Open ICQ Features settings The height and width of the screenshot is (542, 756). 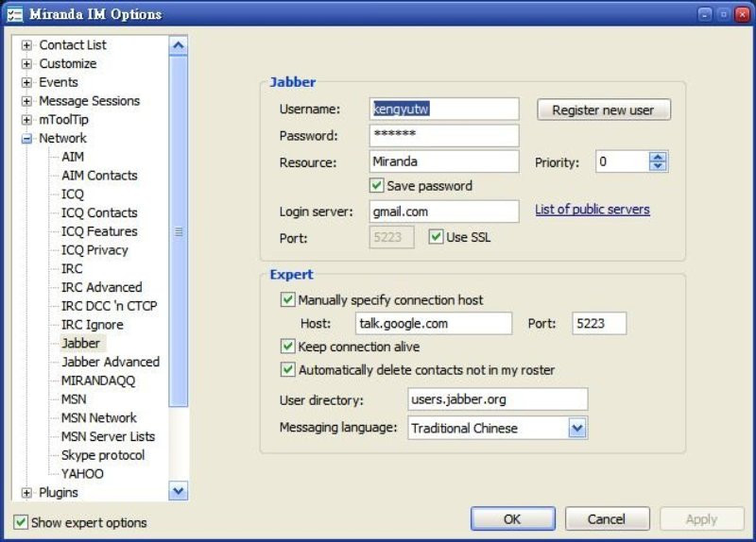(99, 231)
